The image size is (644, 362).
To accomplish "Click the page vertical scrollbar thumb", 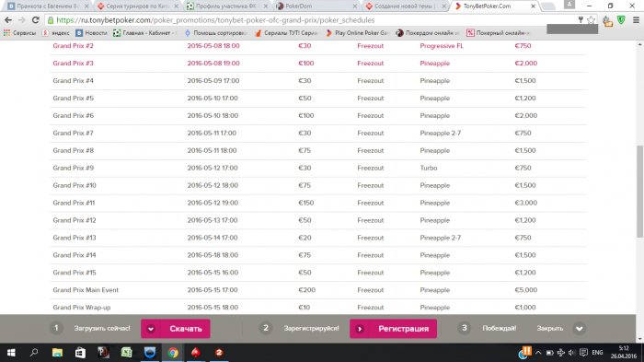I will (640, 192).
